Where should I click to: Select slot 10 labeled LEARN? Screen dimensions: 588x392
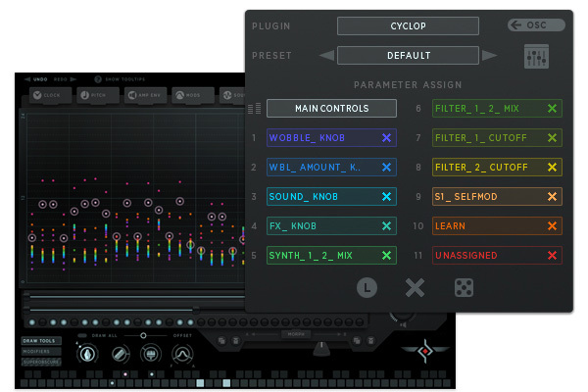click(x=497, y=225)
